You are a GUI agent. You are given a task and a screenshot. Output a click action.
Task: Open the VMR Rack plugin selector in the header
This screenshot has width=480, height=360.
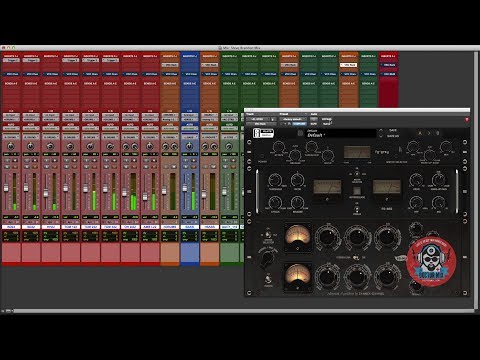tap(261, 124)
